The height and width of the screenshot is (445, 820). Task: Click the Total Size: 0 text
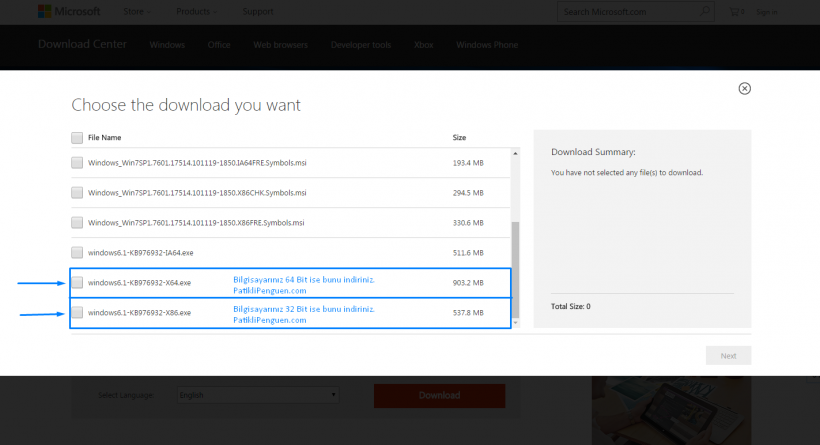pos(571,306)
